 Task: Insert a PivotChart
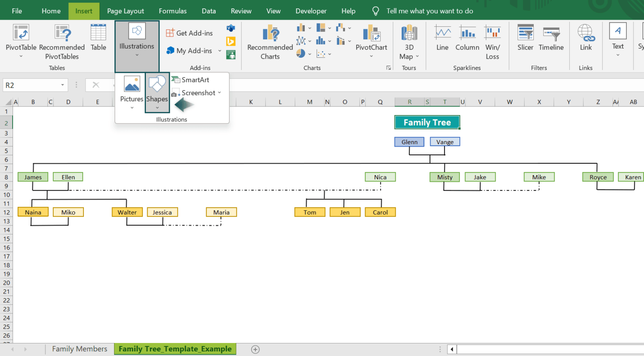coord(371,41)
